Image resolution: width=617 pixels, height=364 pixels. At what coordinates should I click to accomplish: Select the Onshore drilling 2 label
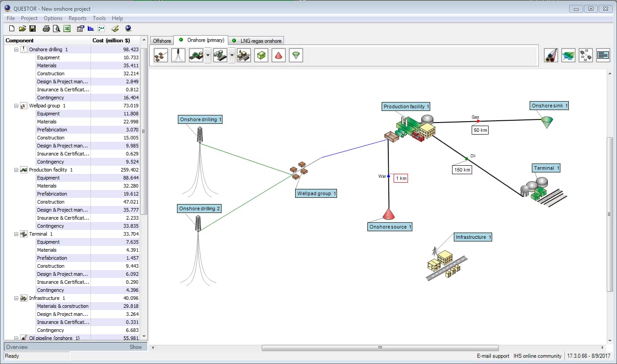tap(200, 209)
